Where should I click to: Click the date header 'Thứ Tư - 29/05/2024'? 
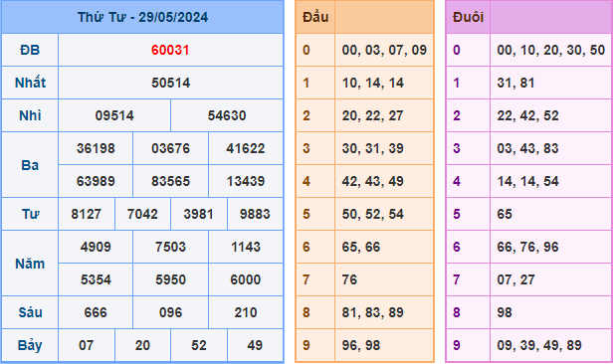pos(142,17)
